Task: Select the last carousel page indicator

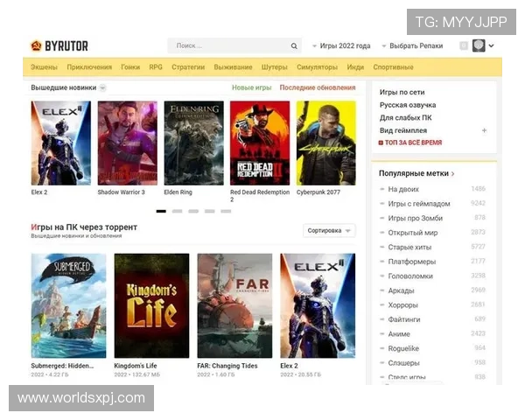Action: pos(226,212)
